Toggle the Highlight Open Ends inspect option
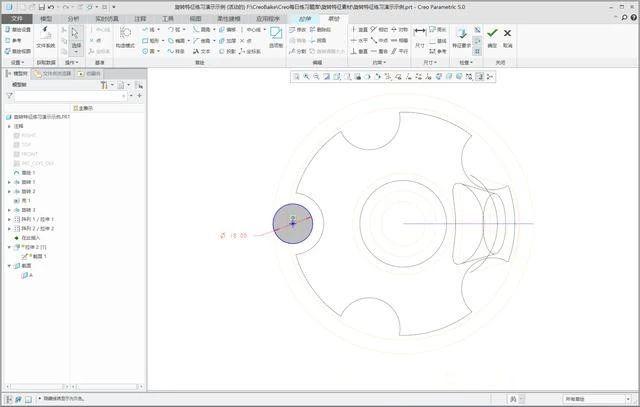This screenshot has height=407, width=640. coord(477,41)
